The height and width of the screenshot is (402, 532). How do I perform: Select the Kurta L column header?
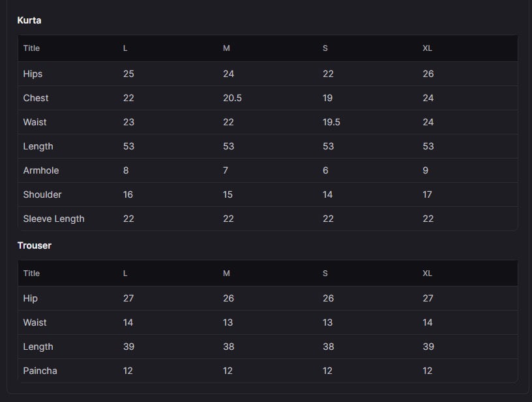(125, 48)
